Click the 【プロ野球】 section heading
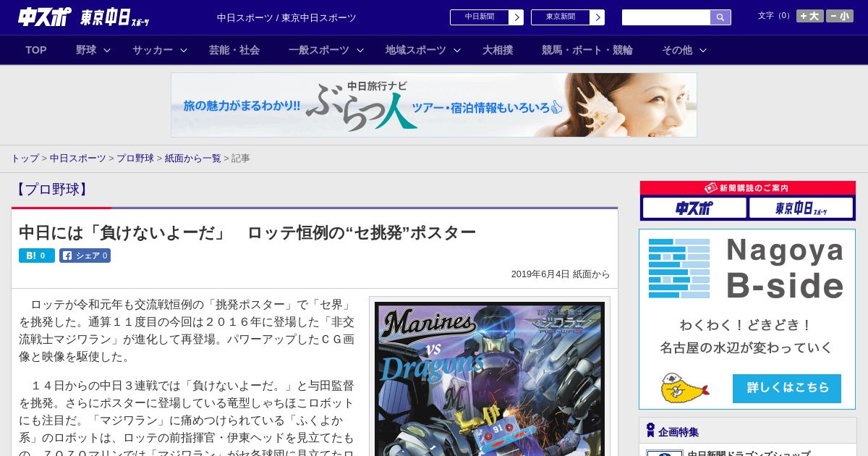The height and width of the screenshot is (456, 868). tap(51, 190)
